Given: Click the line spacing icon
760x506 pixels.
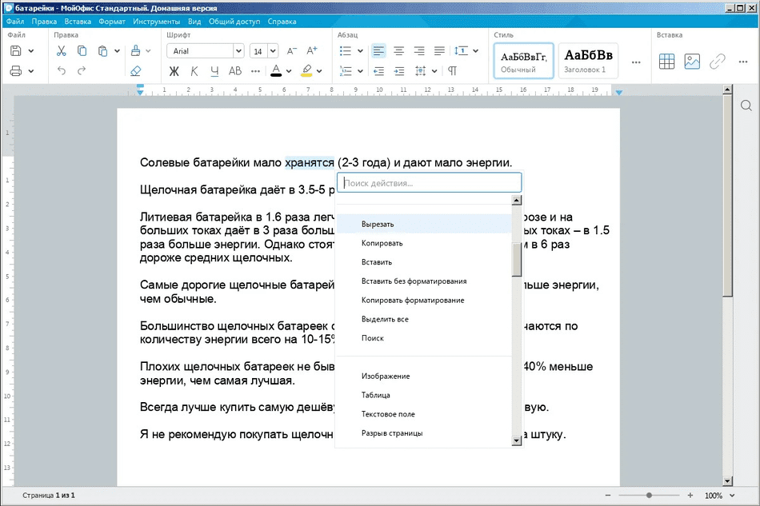Looking at the screenshot, I should tap(461, 51).
